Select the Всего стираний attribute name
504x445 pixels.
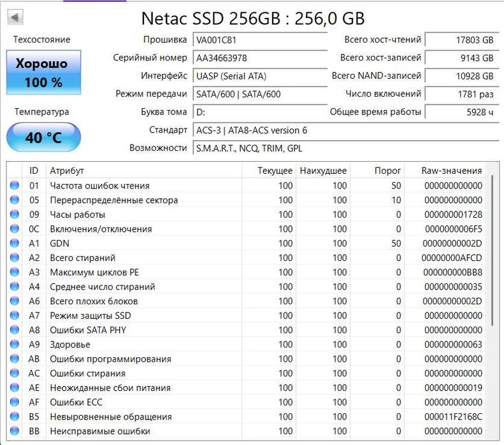[x=82, y=258]
